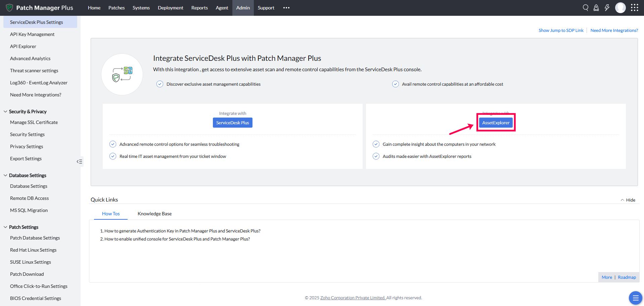Click Show Jump to SDP Link
Image resolution: width=644 pixels, height=306 pixels.
561,30
